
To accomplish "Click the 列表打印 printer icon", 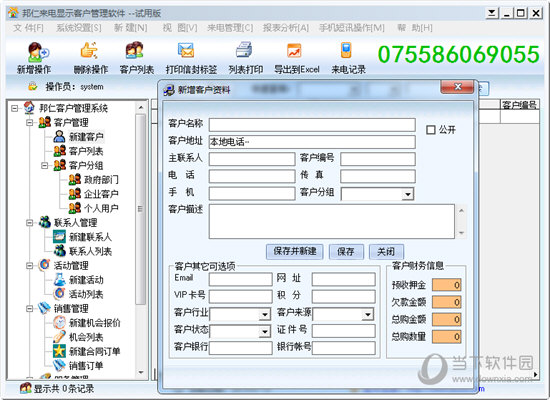I will pos(244,49).
